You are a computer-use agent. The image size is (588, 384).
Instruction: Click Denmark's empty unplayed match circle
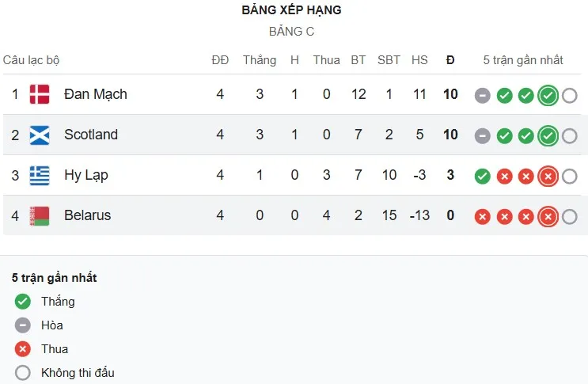[570, 96]
